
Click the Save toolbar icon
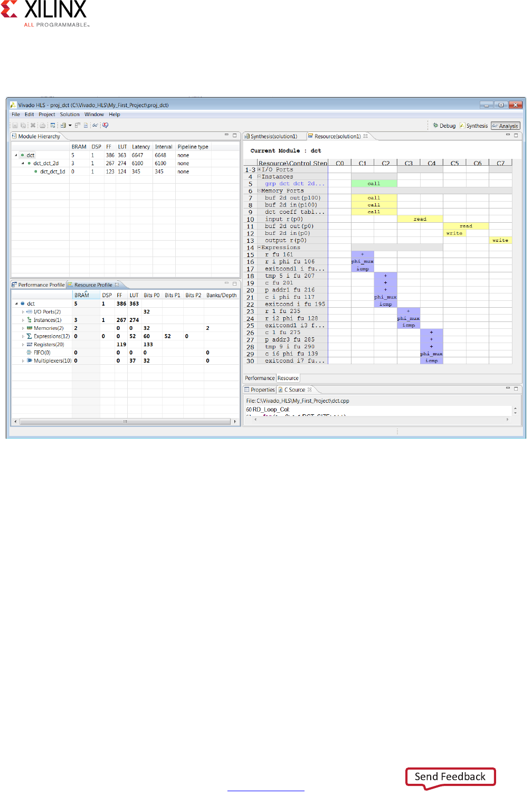coord(15,126)
